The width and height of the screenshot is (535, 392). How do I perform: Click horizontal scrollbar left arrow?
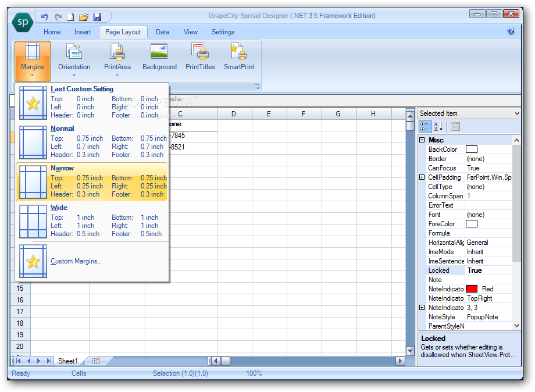pyautogui.click(x=216, y=361)
